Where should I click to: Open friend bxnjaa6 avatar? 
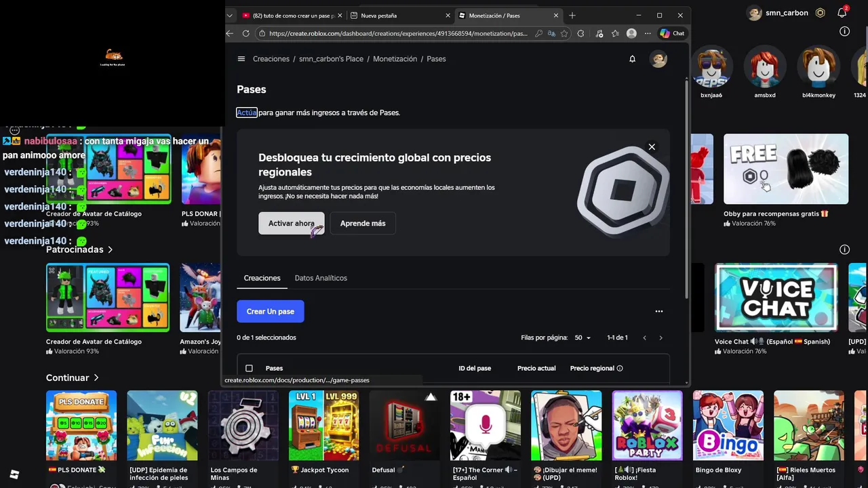pyautogui.click(x=711, y=67)
